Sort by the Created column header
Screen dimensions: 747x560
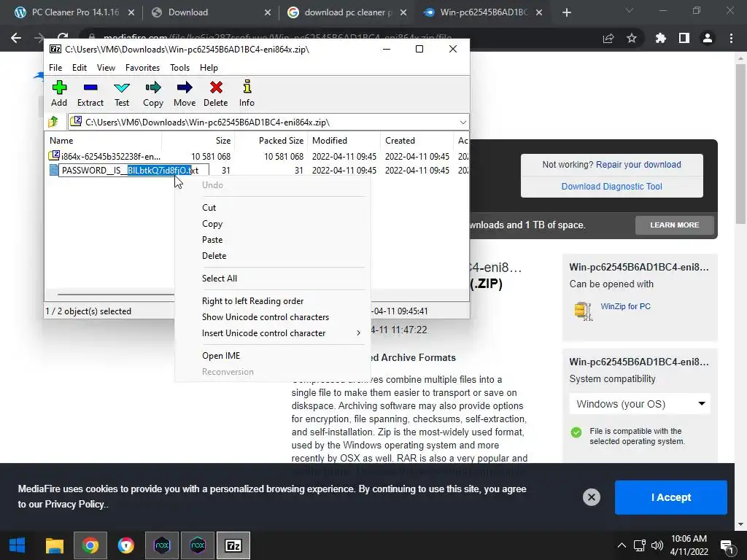point(417,141)
